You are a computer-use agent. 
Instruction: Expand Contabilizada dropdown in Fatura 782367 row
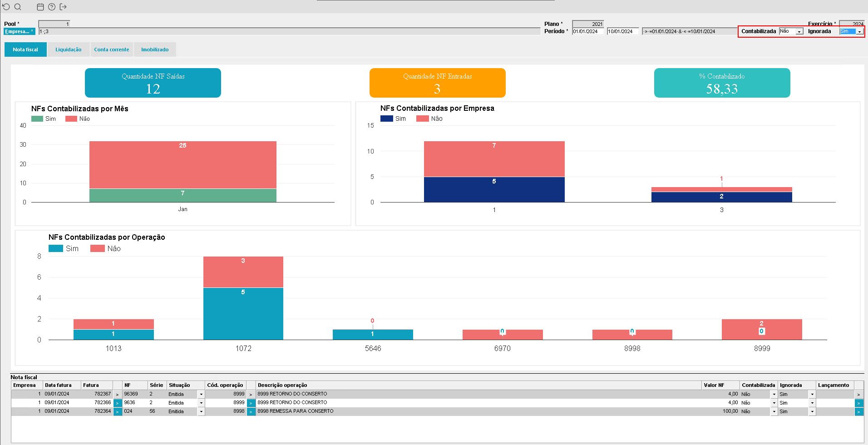pyautogui.click(x=774, y=394)
